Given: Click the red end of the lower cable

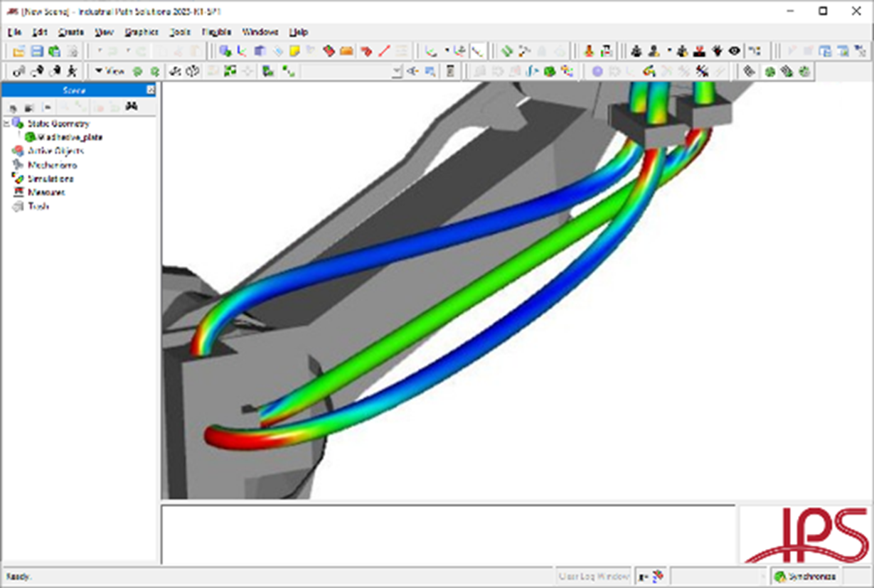Looking at the screenshot, I should pyautogui.click(x=220, y=435).
